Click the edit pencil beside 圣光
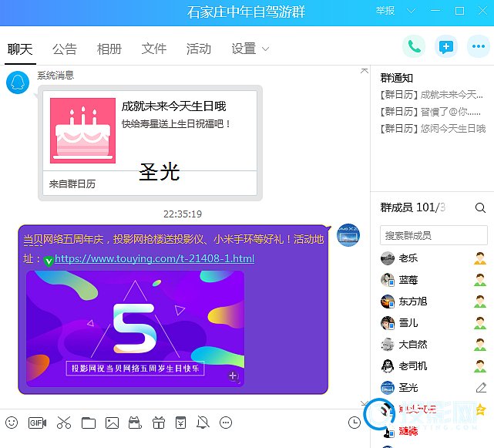Image resolution: width=494 pixels, height=448 pixels. pos(481,387)
